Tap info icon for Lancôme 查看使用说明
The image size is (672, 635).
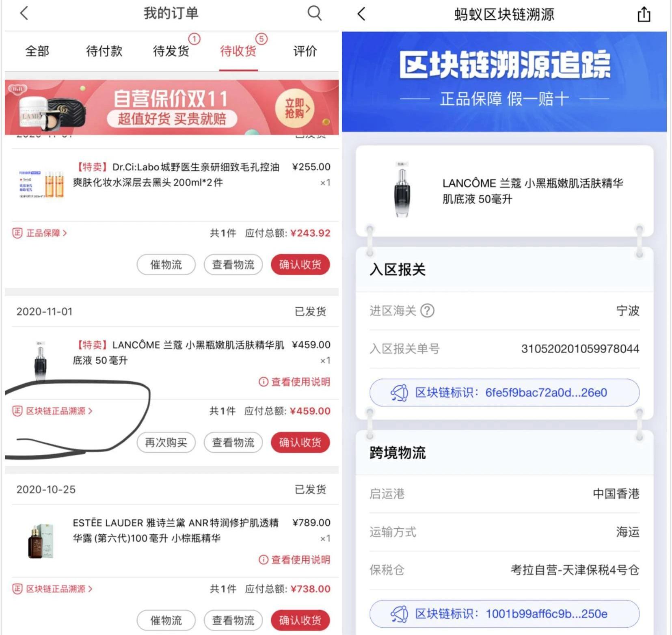tap(263, 382)
